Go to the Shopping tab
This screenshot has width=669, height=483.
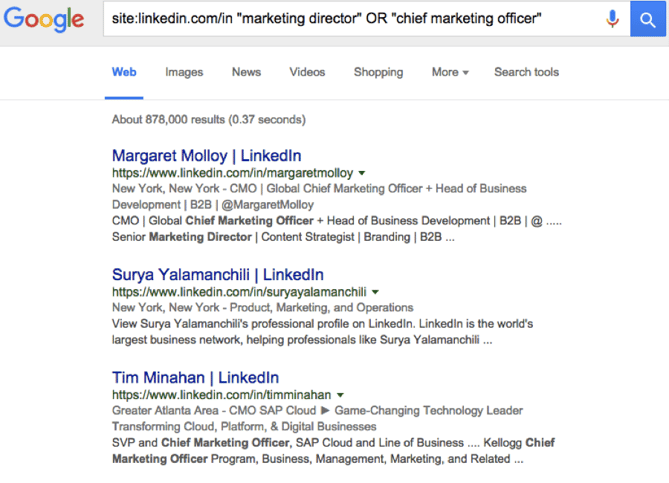click(378, 72)
